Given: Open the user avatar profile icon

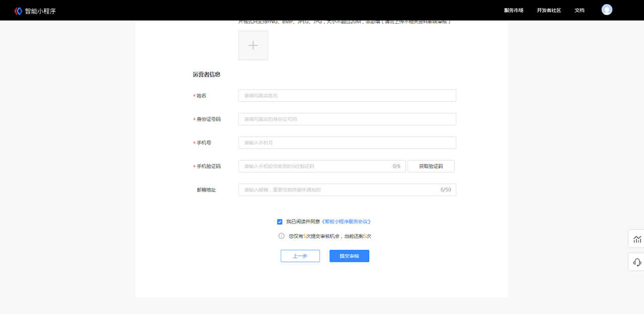Looking at the screenshot, I should coord(606,10).
